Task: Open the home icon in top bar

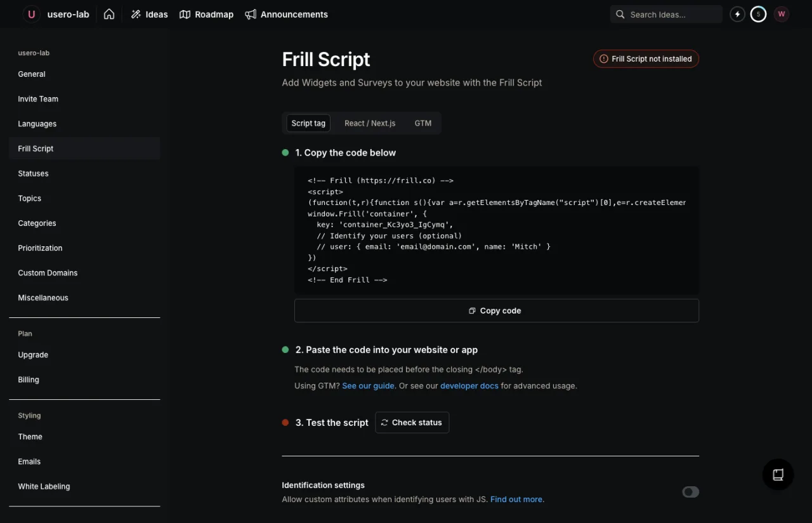Action: tap(109, 14)
